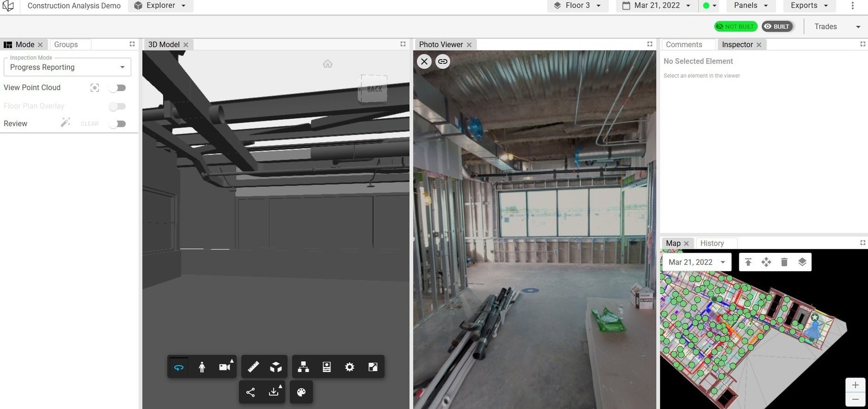Enable the Review toggle switch
The height and width of the screenshot is (409, 868).
click(117, 124)
